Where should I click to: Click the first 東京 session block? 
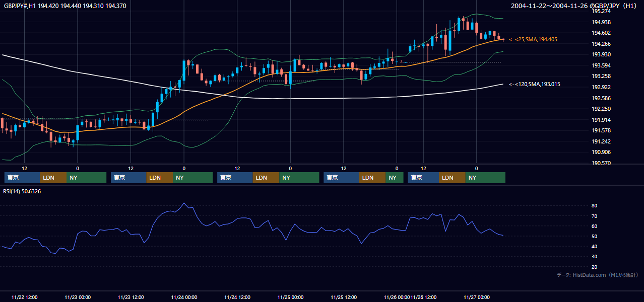(22, 178)
